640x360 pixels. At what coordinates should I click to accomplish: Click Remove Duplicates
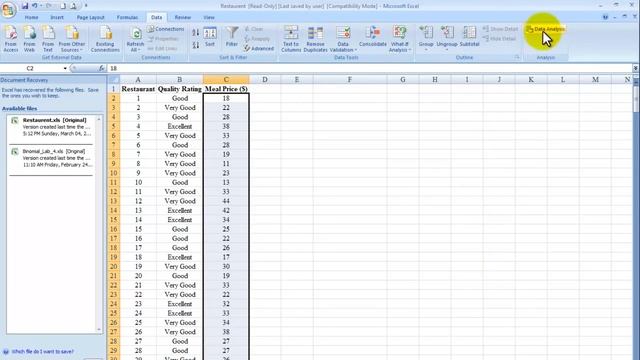[x=316, y=39]
